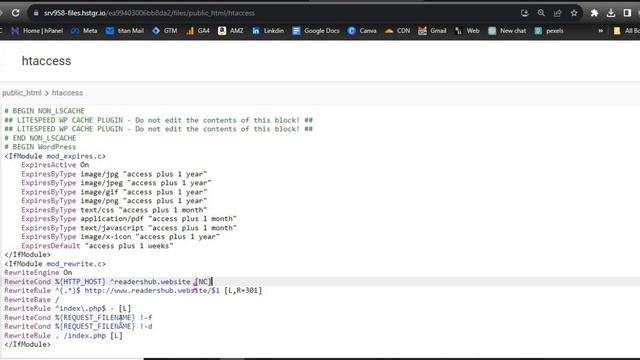This screenshot has height=360, width=640.
Task: Click the padlock site info icon
Action: click(x=36, y=13)
